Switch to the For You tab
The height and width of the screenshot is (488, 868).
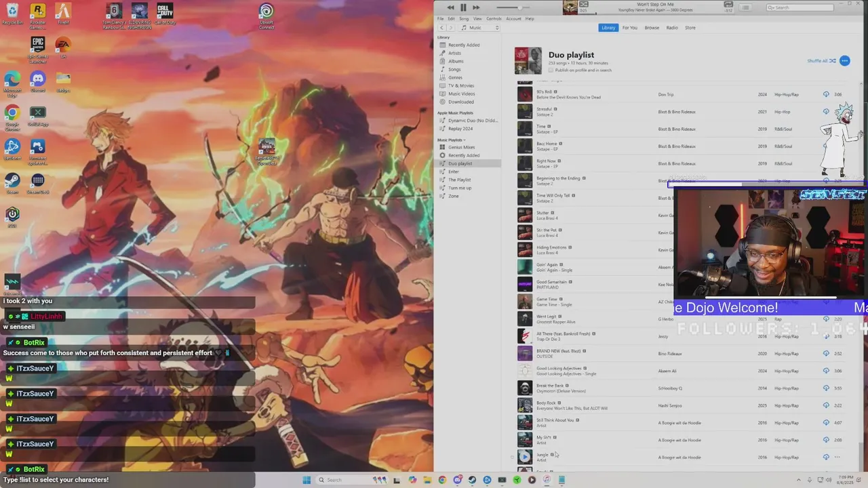[x=630, y=28]
